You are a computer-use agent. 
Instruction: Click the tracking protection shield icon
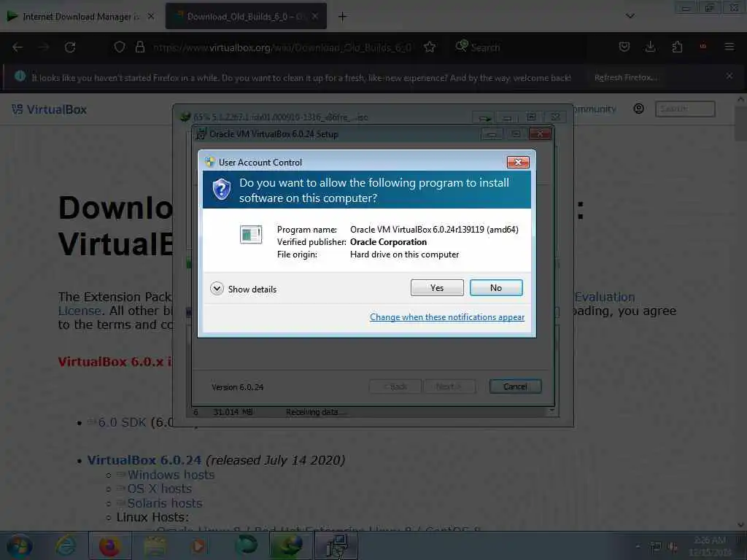pos(119,47)
